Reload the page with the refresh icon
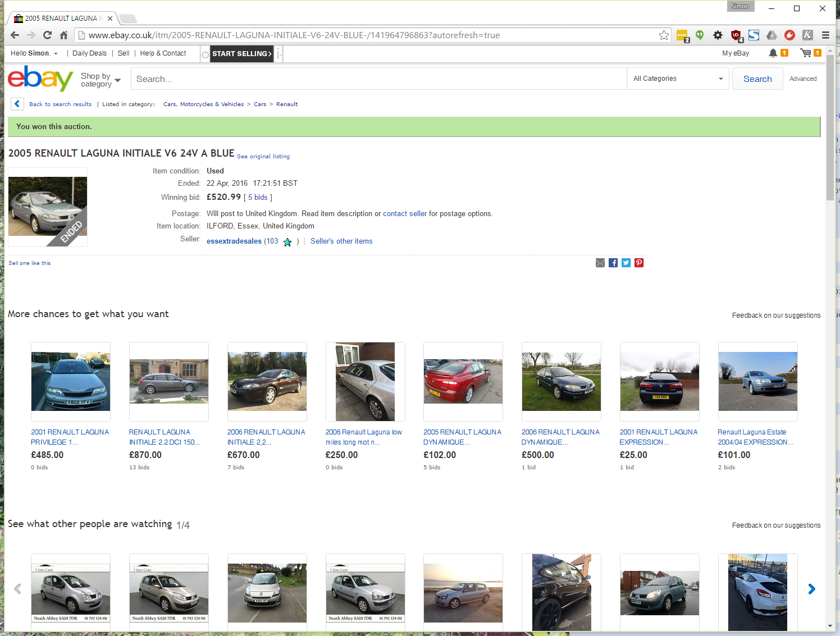The width and height of the screenshot is (840, 636). [x=47, y=35]
